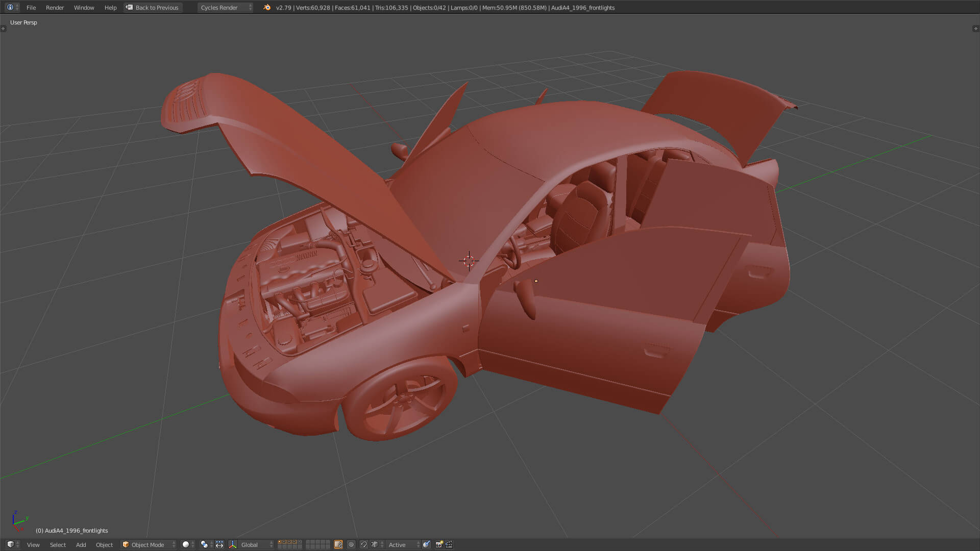Toggle proportional editing mode

point(351,544)
